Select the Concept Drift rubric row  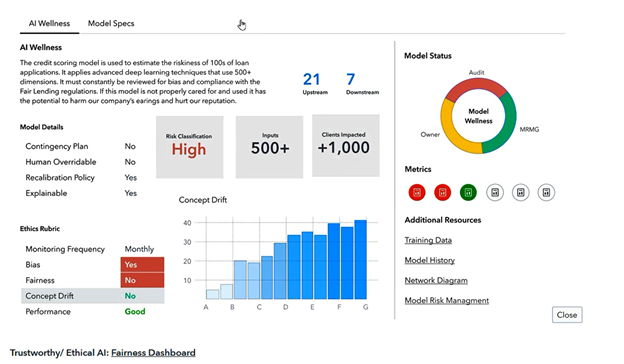click(x=92, y=296)
